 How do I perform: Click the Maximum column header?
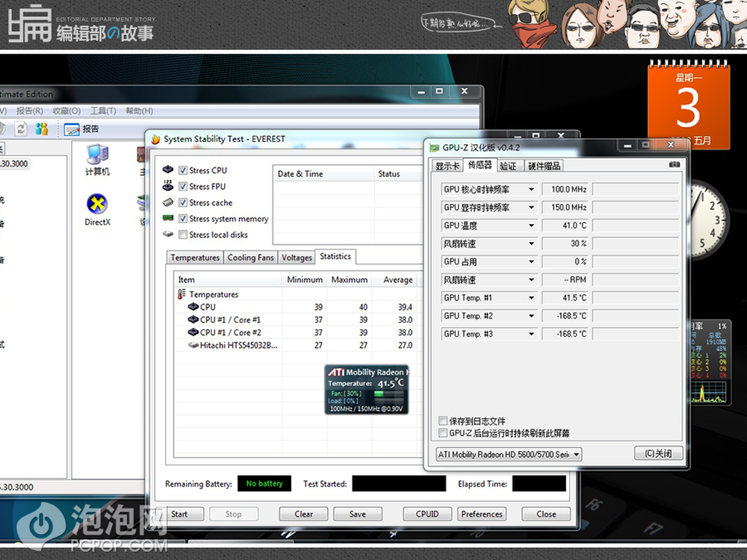pos(350,279)
